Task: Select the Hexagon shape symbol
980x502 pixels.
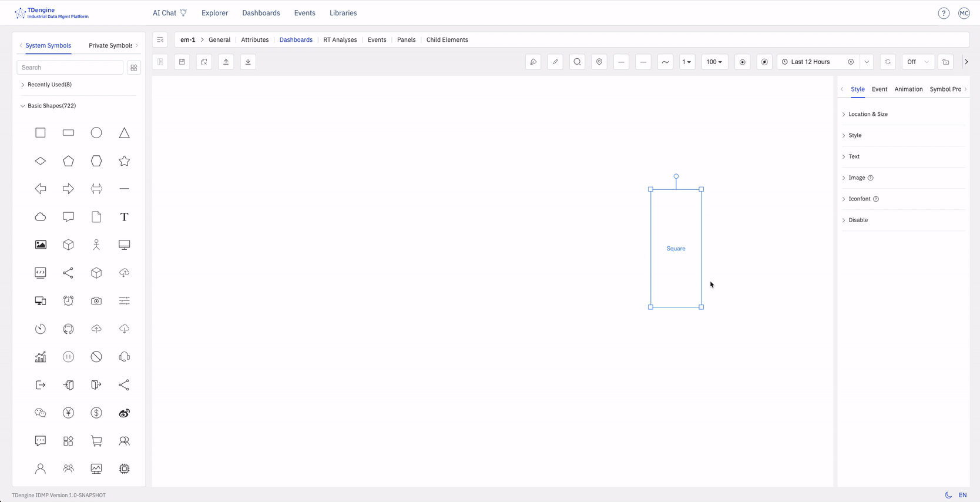Action: pyautogui.click(x=96, y=161)
